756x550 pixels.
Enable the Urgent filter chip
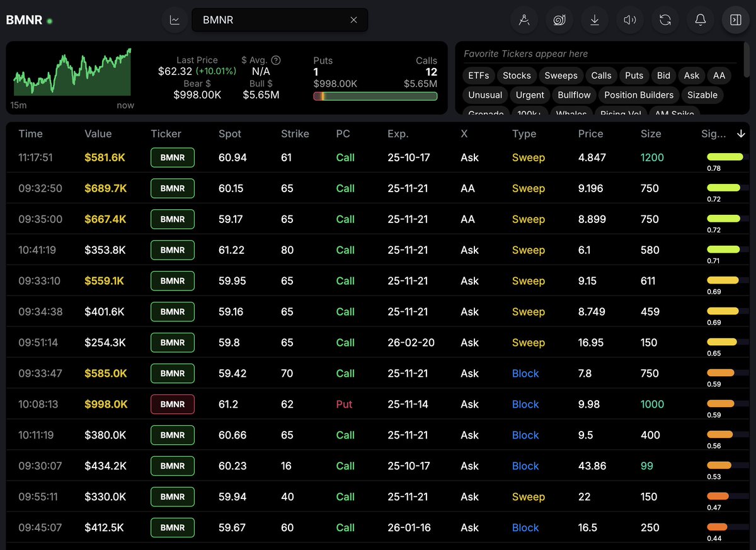[530, 95]
